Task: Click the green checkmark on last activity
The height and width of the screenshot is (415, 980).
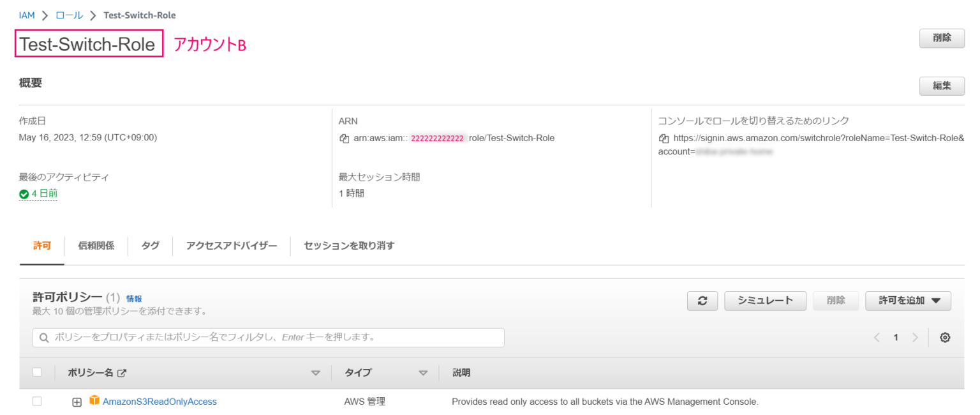Action: point(24,193)
